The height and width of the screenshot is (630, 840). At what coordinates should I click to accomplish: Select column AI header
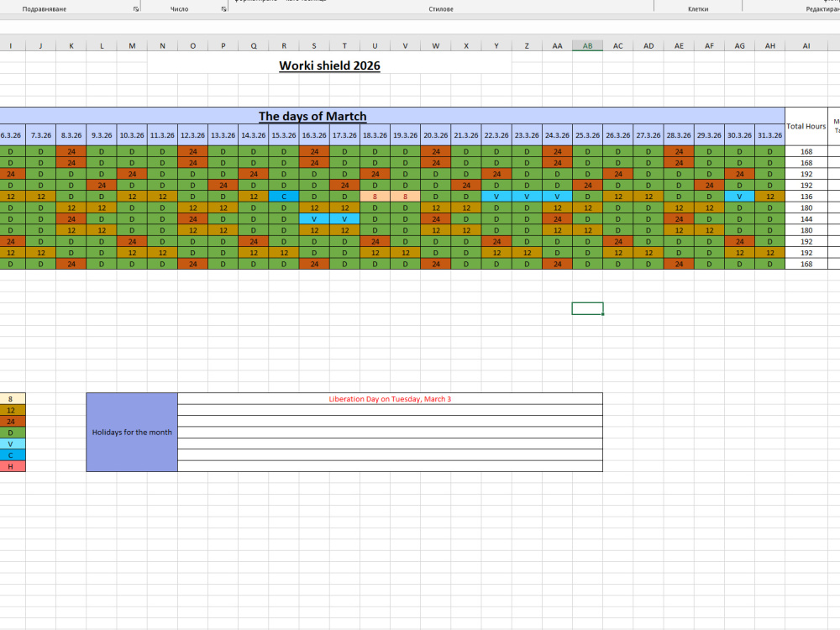coord(806,46)
